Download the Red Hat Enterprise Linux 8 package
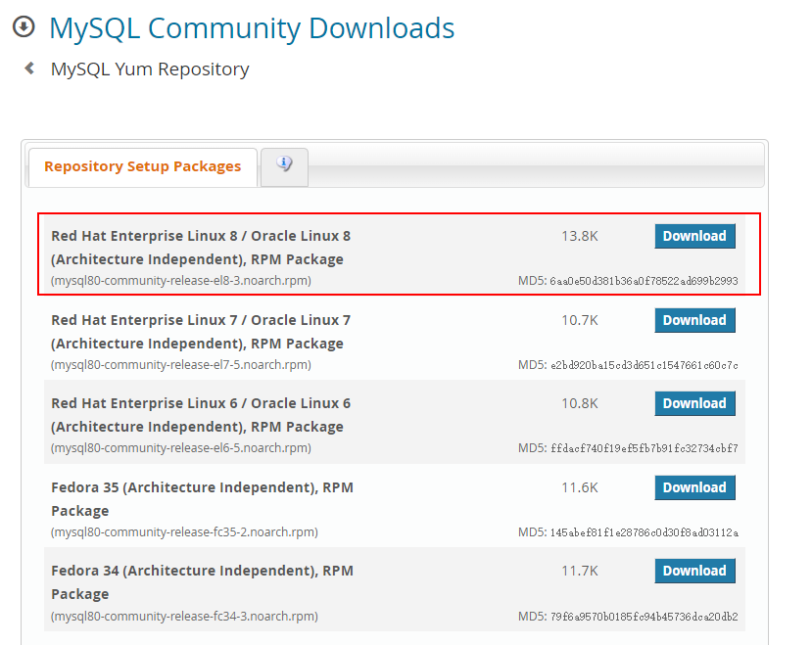The image size is (812, 645). [x=694, y=236]
